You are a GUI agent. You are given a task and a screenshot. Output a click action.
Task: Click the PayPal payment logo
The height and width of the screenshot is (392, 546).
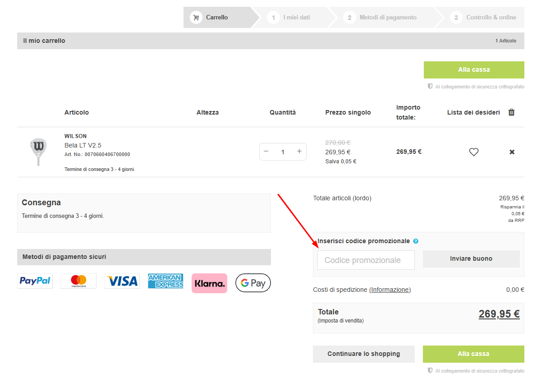point(35,281)
